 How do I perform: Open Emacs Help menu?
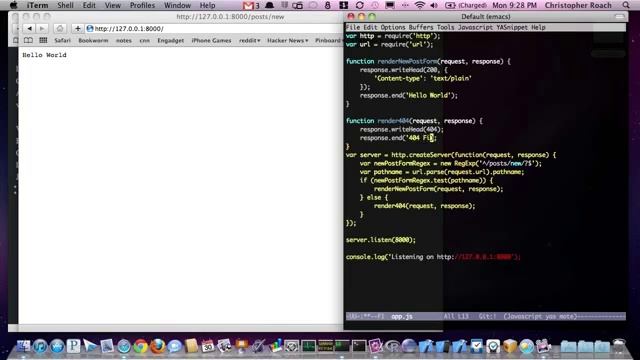538,27
